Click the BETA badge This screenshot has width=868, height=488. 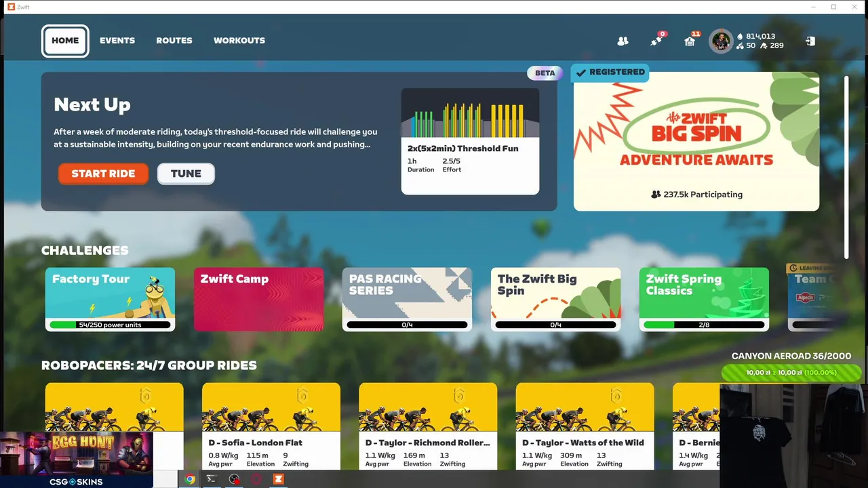pos(545,73)
